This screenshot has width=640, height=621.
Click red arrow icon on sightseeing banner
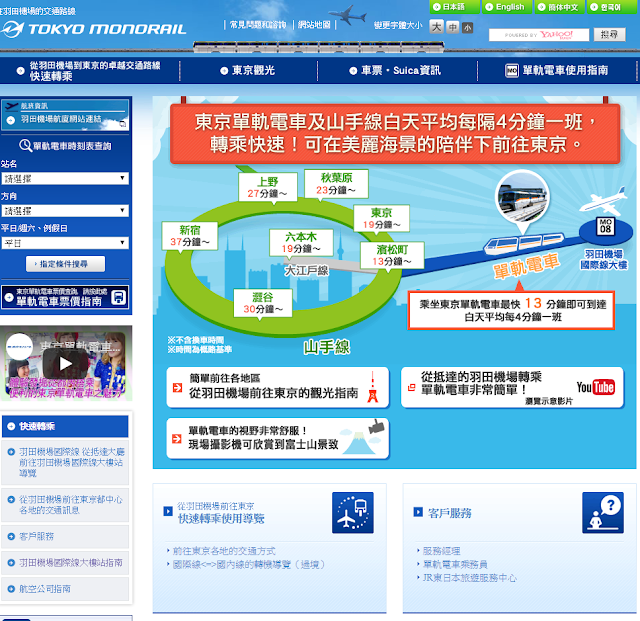click(x=177, y=387)
